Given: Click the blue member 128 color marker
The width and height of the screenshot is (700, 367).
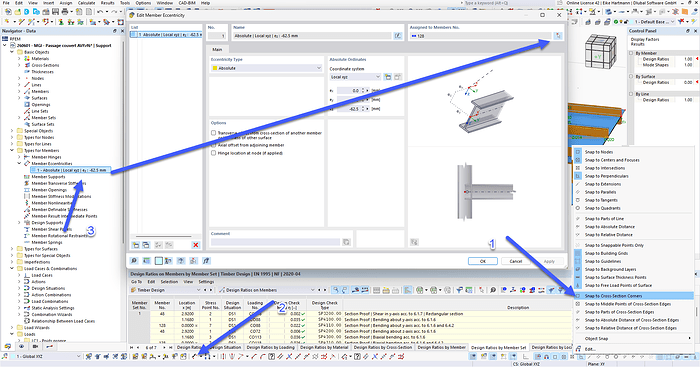Looking at the screenshot, I should point(413,36).
